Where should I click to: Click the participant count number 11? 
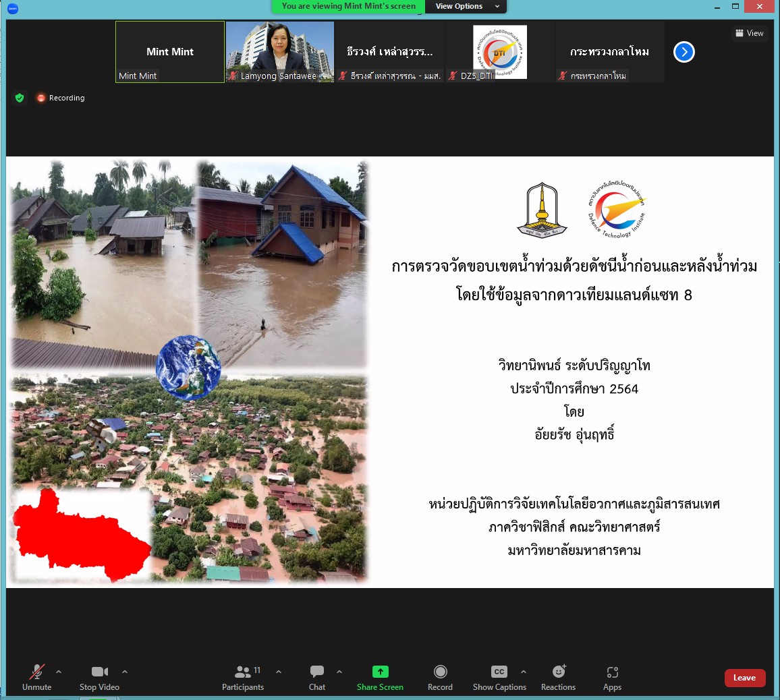pyautogui.click(x=257, y=670)
